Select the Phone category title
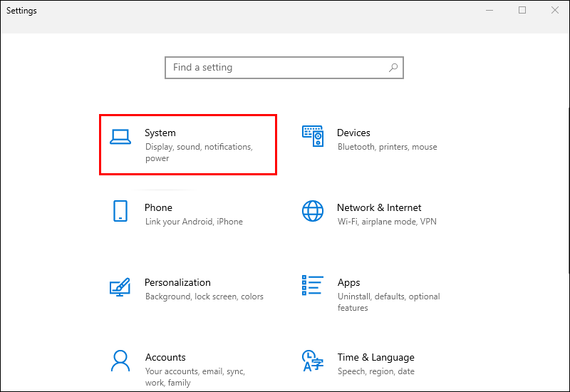This screenshot has width=570, height=392. coord(158,207)
